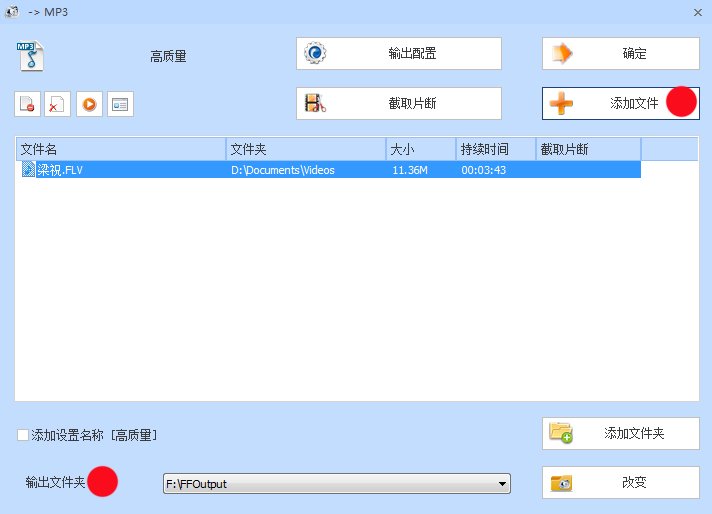This screenshot has width=712, height=514.
Task: Open the 输出配置 output settings button
Action: click(x=399, y=54)
